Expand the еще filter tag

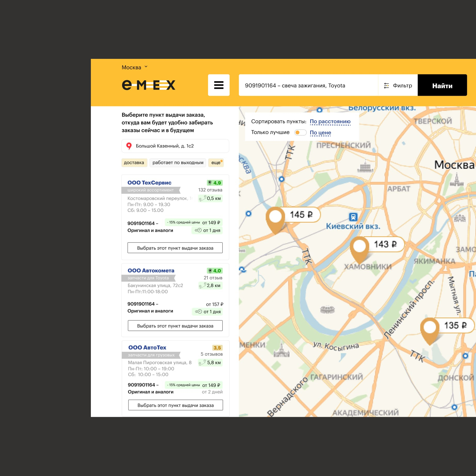(x=216, y=163)
